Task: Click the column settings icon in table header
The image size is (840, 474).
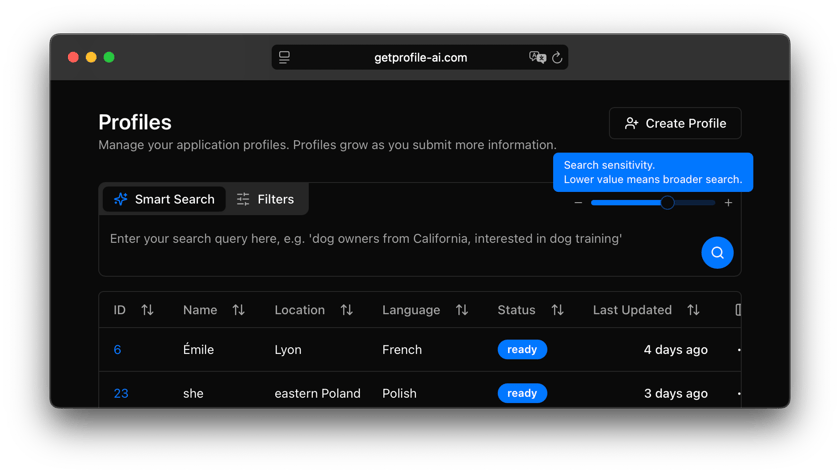Action: click(x=738, y=310)
